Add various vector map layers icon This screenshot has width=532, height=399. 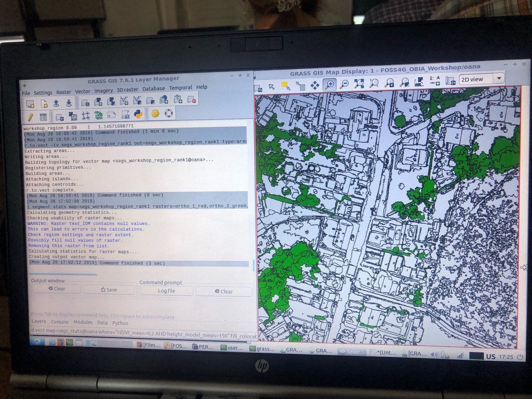pos(137,101)
